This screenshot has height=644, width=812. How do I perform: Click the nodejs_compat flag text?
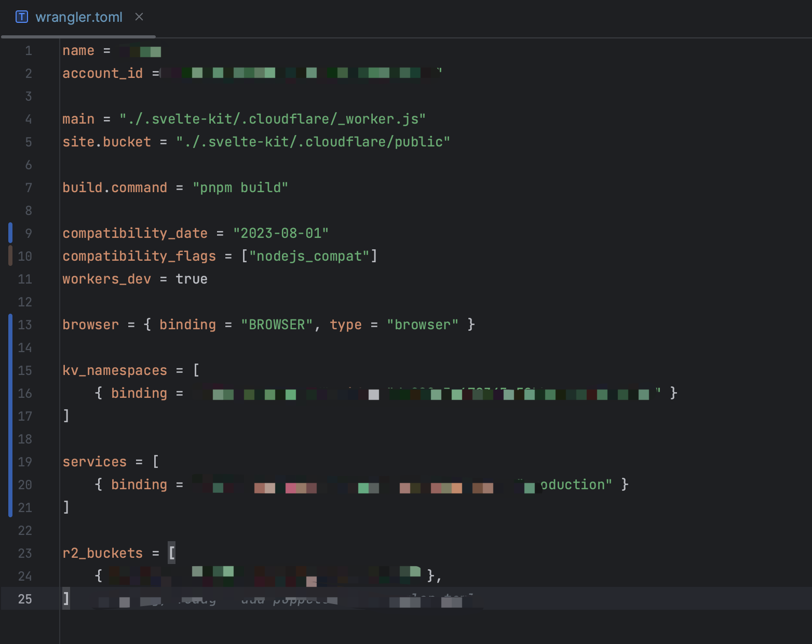click(310, 256)
